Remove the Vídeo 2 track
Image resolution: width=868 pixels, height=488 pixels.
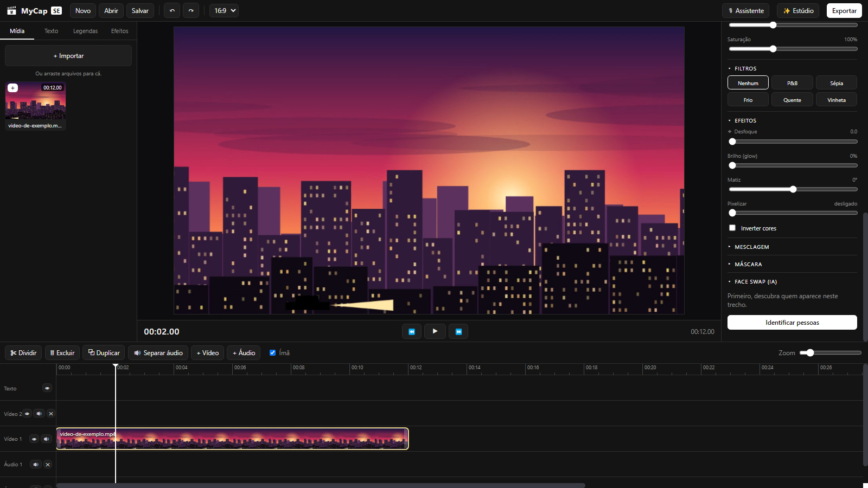[51, 414]
